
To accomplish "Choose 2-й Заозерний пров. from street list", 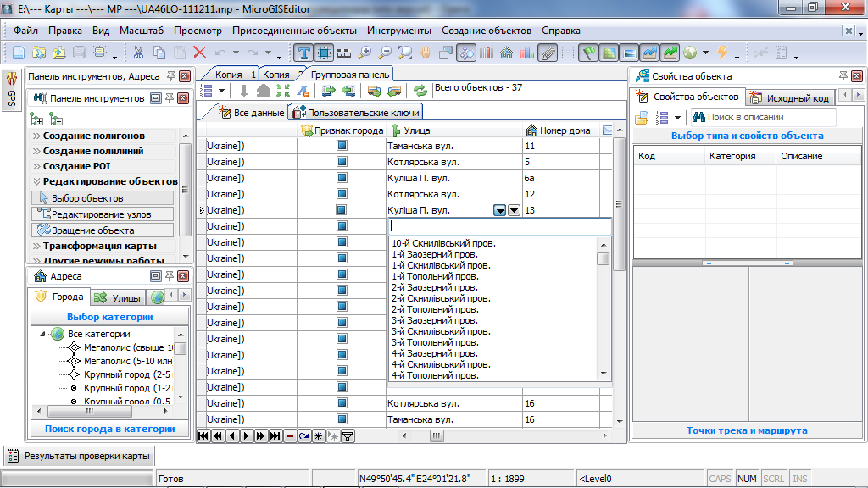I will click(x=434, y=287).
